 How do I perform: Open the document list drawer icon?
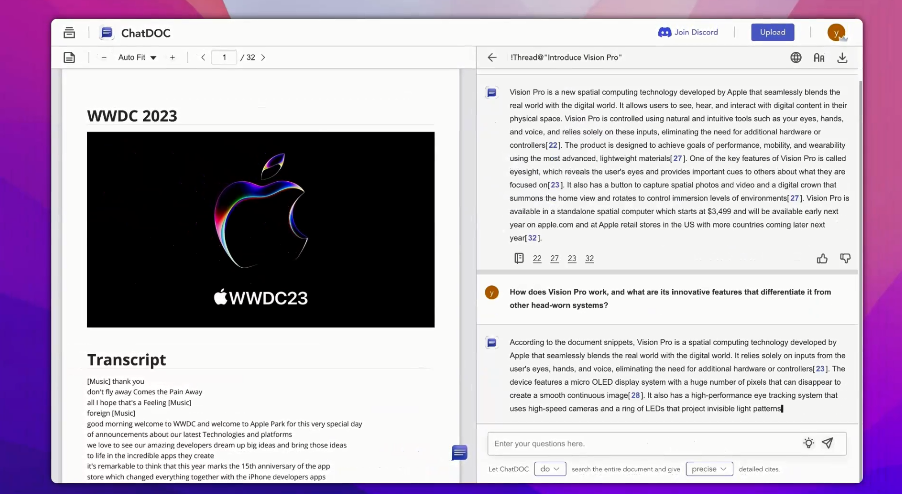pyautogui.click(x=69, y=33)
